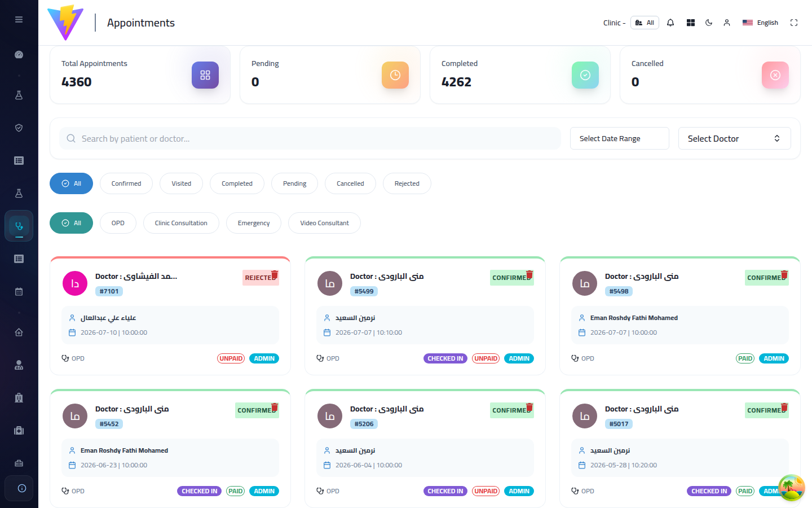Enter fullscreen mode icon

tap(794, 23)
